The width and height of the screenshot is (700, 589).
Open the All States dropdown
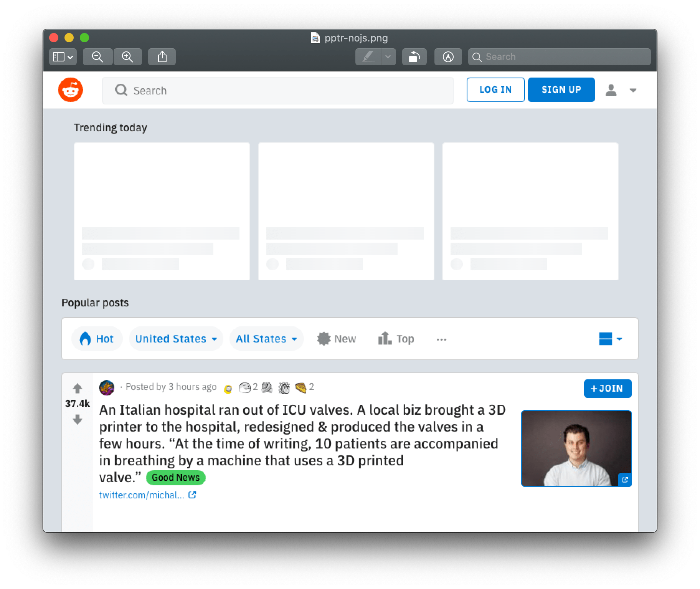267,339
